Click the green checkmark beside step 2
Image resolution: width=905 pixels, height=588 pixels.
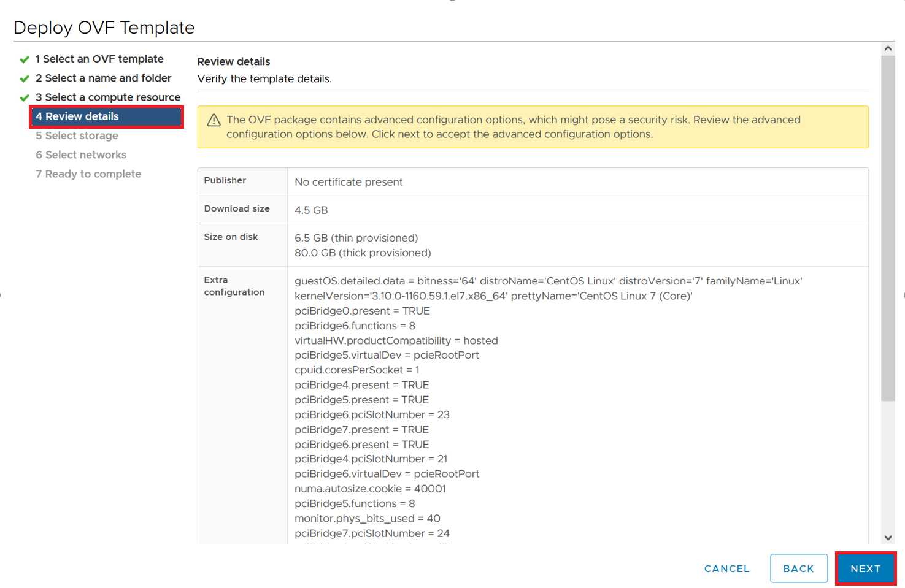25,78
